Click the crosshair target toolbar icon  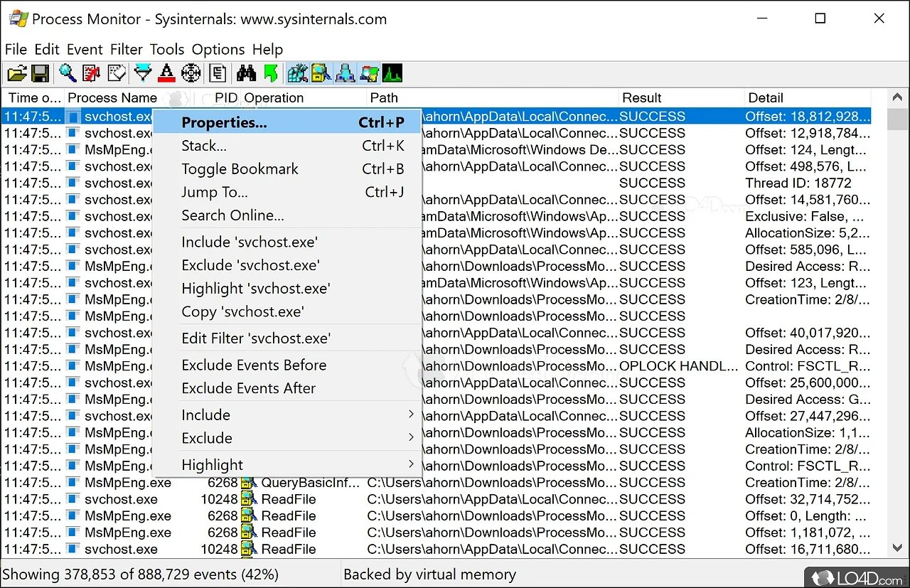[191, 73]
